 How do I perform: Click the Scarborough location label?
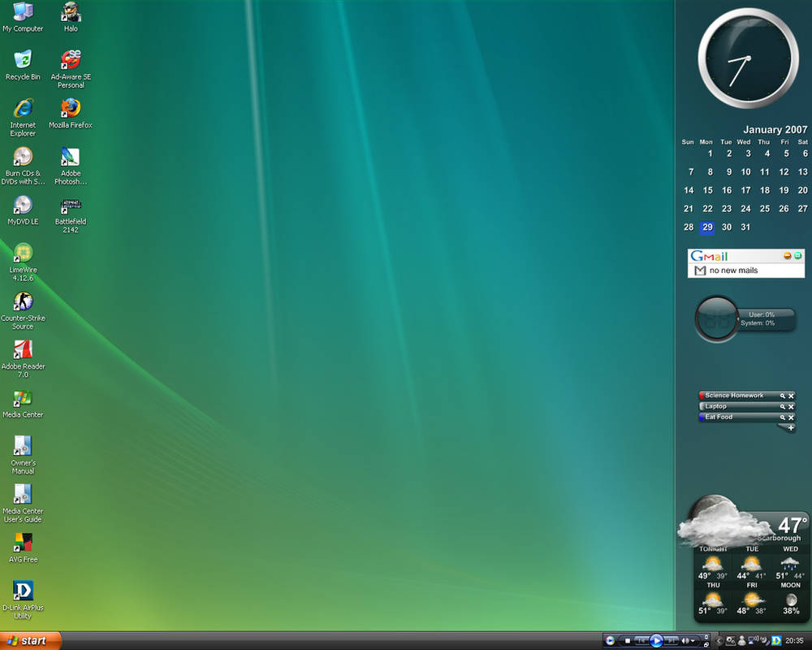click(779, 538)
